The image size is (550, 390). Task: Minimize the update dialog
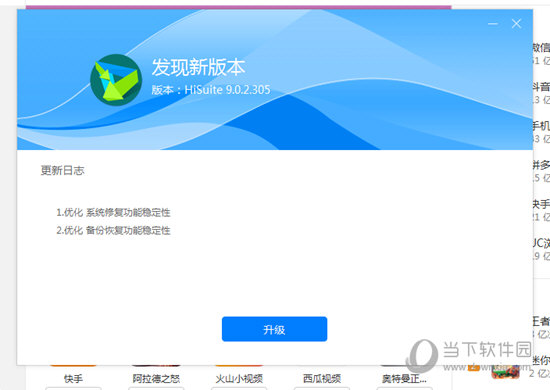(492, 24)
